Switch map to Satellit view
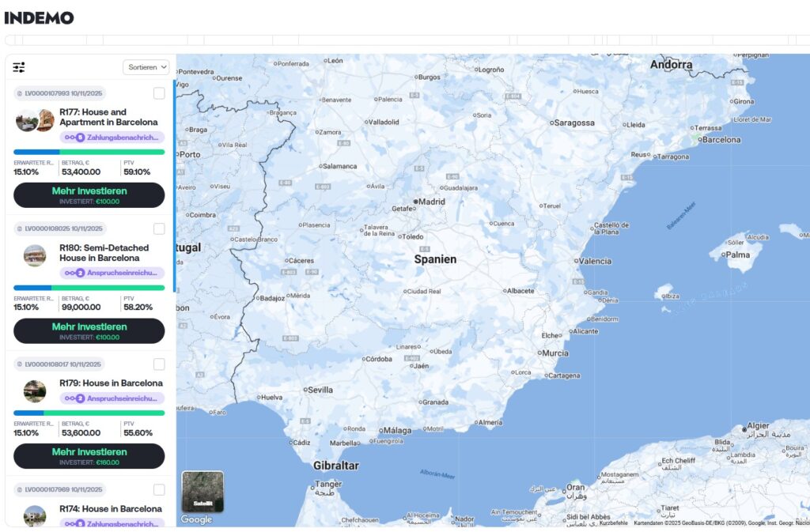The height and width of the screenshot is (532, 810). [x=202, y=492]
